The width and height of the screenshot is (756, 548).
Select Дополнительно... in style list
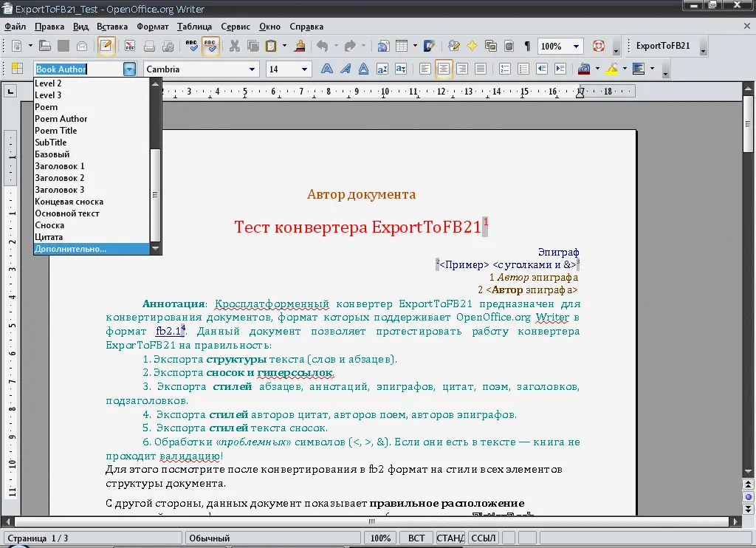click(x=71, y=249)
